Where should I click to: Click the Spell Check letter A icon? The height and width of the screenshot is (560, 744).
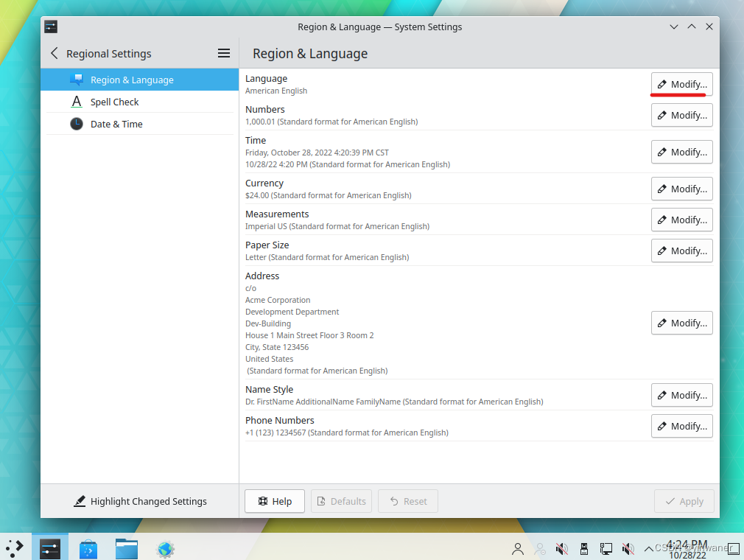(x=77, y=102)
